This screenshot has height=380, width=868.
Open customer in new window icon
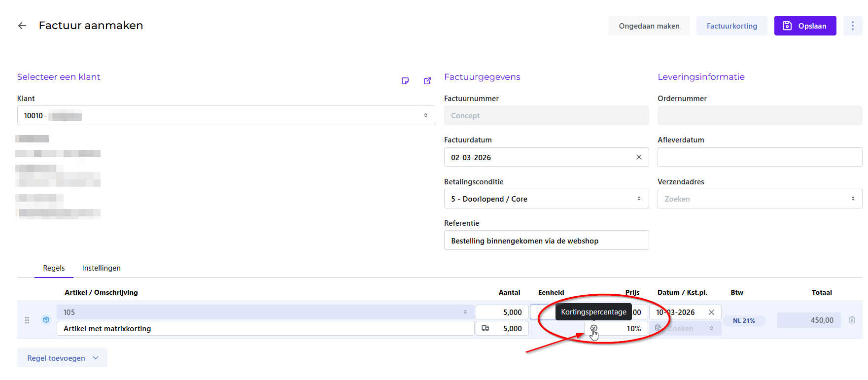point(427,81)
